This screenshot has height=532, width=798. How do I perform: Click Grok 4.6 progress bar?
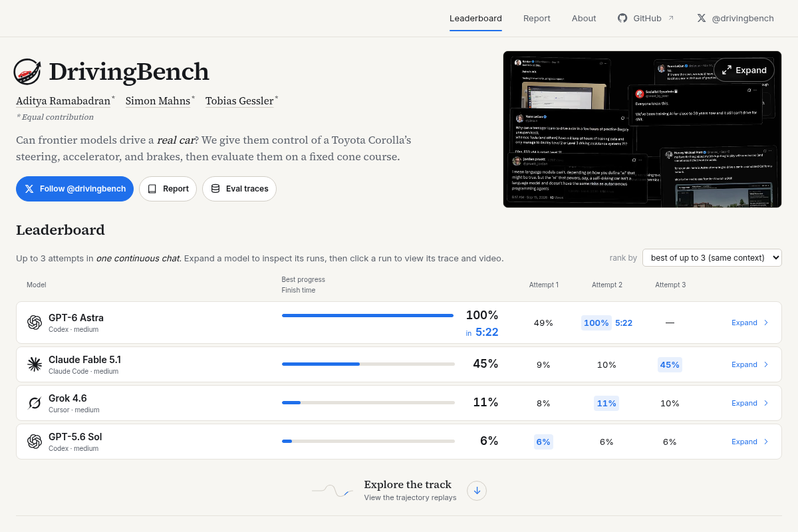click(368, 402)
